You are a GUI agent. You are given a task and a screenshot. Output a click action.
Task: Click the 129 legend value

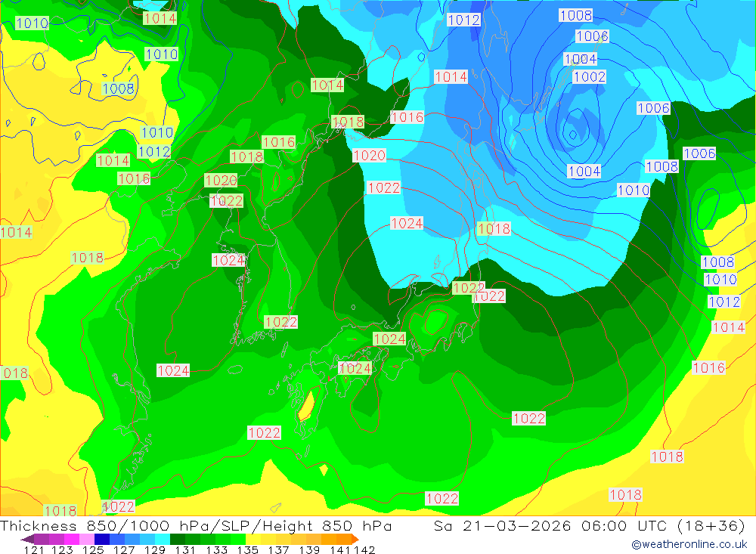[155, 549]
